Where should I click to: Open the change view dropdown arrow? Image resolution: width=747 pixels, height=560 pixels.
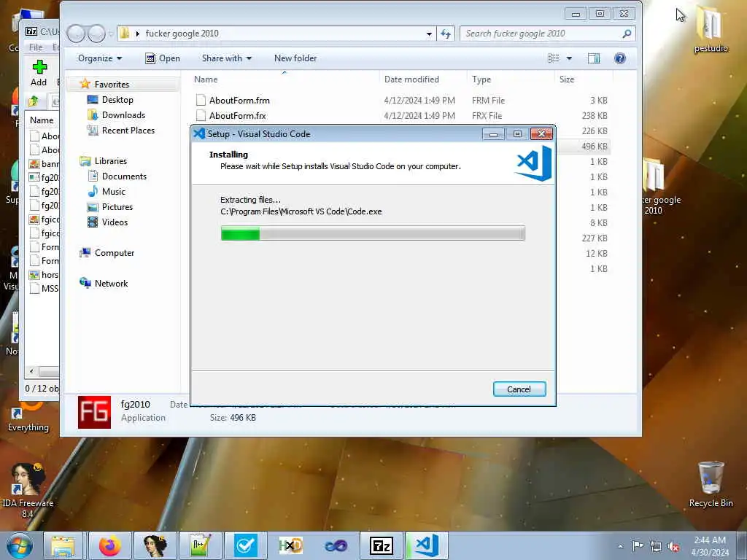click(569, 58)
